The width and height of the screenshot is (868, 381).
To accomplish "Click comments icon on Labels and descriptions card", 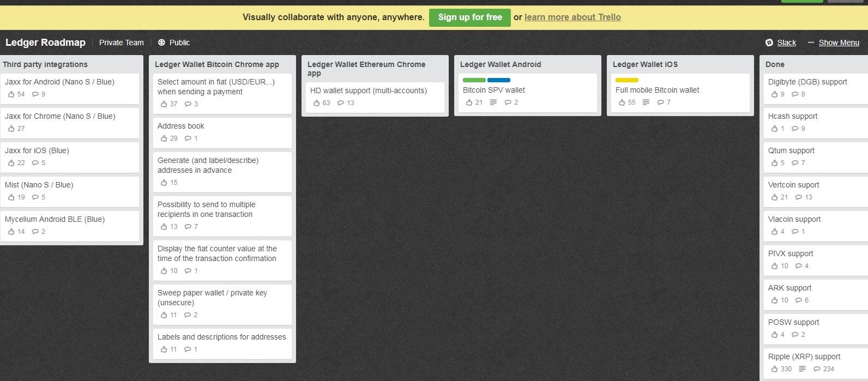I will tap(188, 349).
